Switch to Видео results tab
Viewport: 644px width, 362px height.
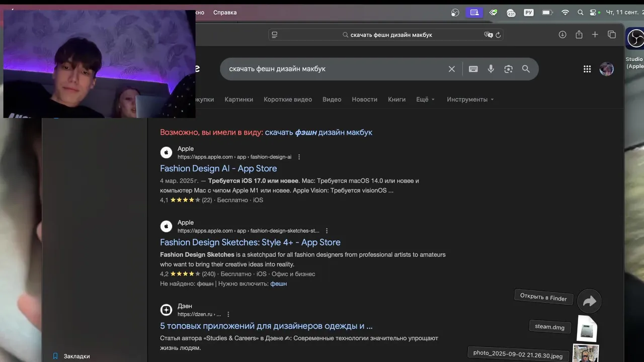coord(332,100)
